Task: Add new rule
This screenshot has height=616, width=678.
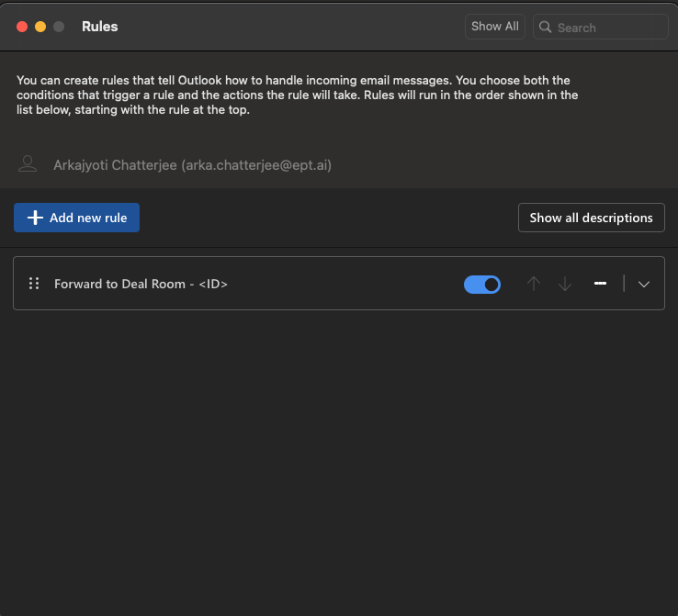Action: pos(77,218)
